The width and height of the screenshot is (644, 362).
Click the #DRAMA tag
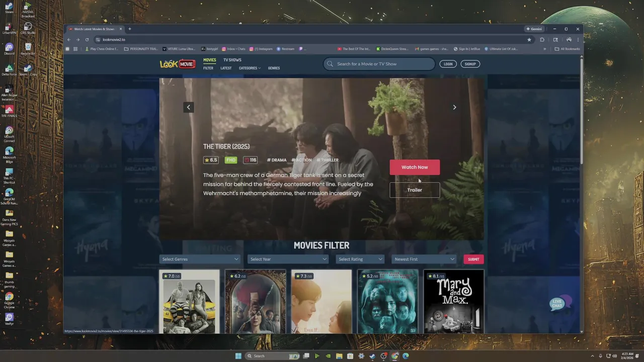tap(277, 160)
